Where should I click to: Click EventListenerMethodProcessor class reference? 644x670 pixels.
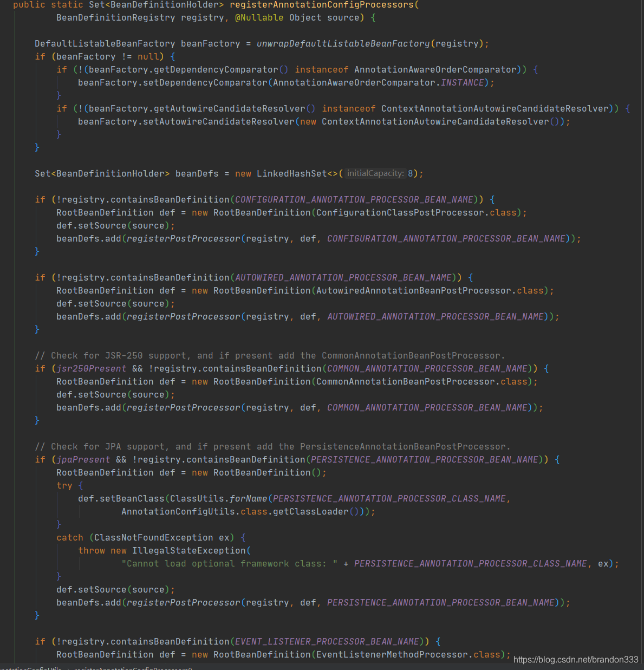tap(392, 655)
